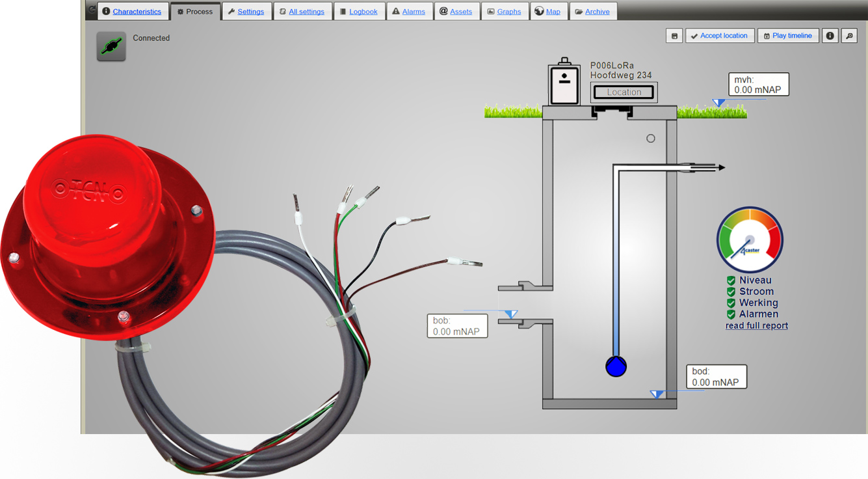Click the save (floppy disk) icon

click(674, 35)
